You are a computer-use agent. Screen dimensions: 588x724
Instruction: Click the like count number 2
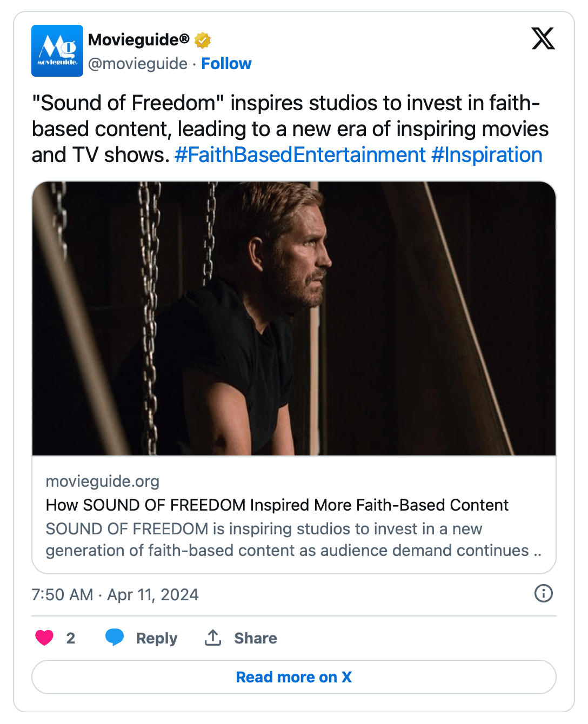(71, 638)
